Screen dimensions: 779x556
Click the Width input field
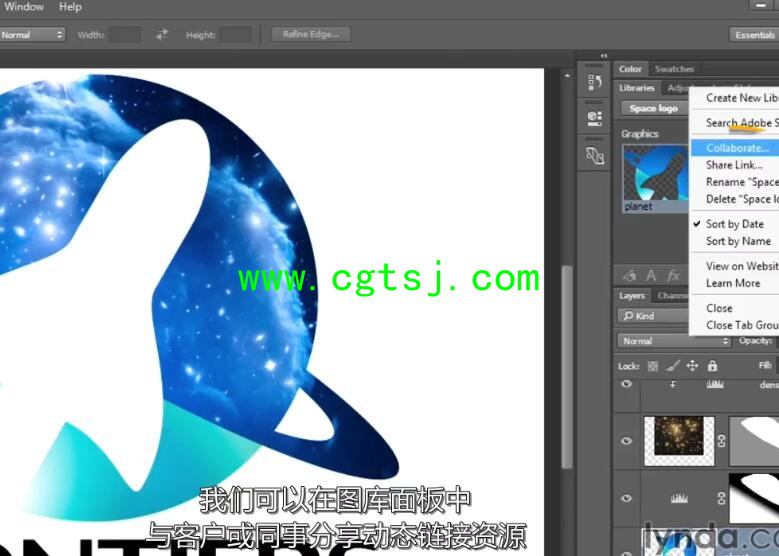[125, 35]
